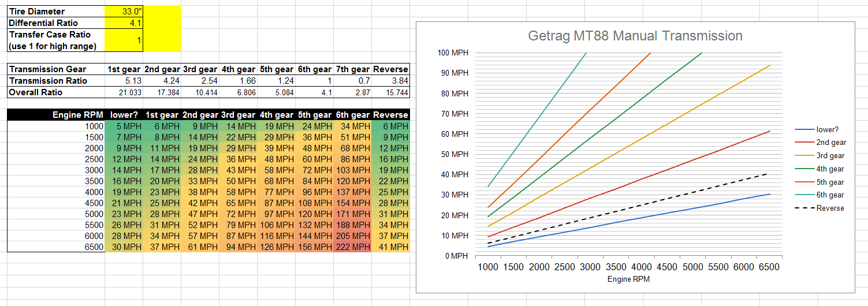This screenshot has height=306, width=868.
Task: Click the Reverse entry in the chart legend
Action: (x=830, y=208)
